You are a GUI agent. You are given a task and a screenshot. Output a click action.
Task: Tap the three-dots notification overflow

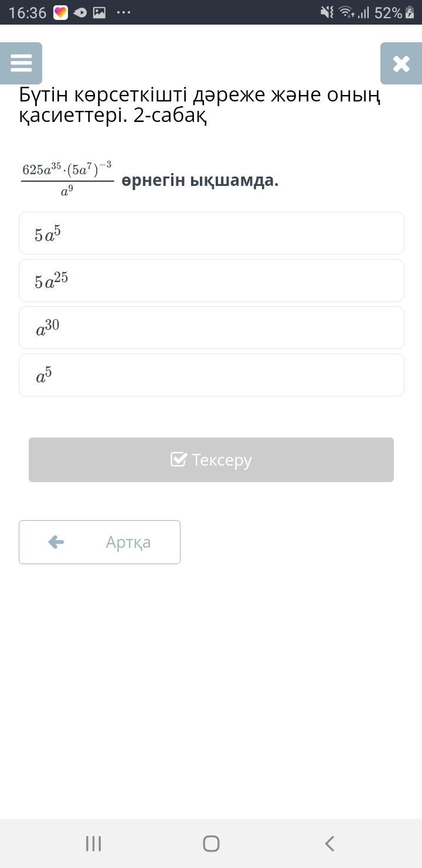[x=124, y=12]
